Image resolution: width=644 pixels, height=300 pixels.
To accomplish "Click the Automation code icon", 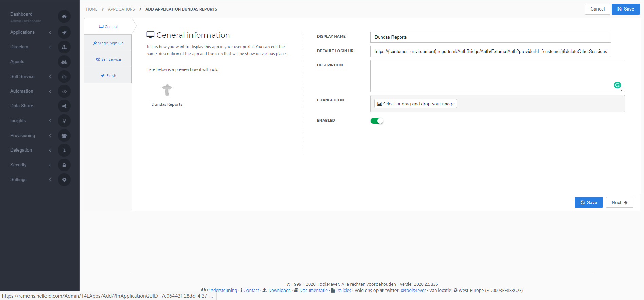I will pos(64,91).
